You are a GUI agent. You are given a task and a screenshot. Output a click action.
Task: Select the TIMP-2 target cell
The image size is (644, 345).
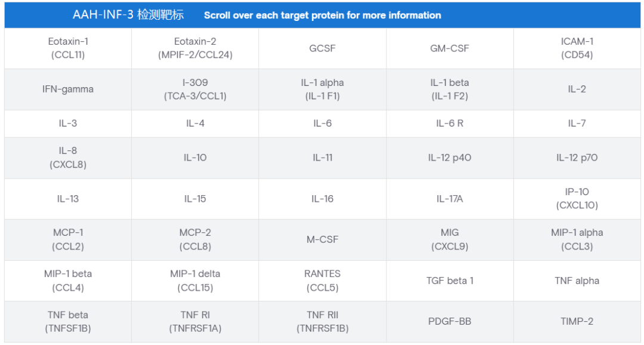577,321
